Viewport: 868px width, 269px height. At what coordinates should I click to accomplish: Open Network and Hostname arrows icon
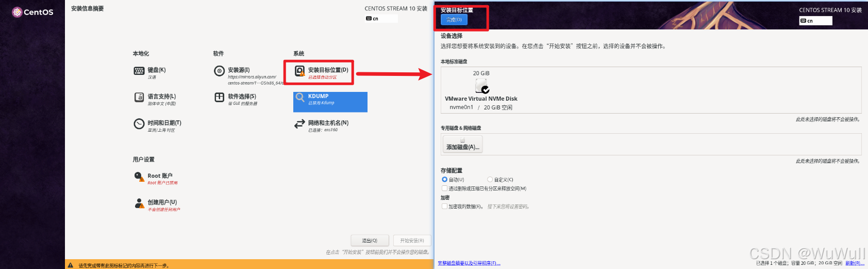(299, 124)
